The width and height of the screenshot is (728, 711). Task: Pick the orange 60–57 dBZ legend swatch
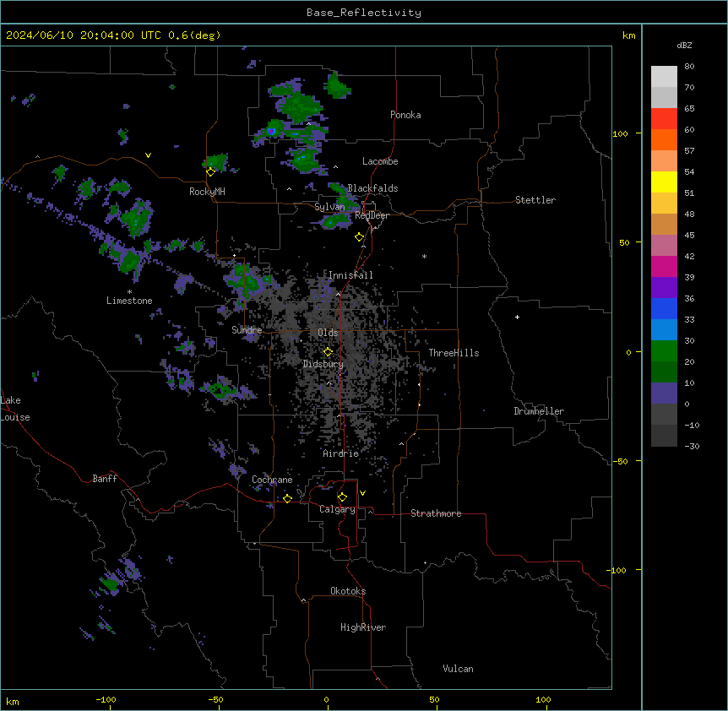pyautogui.click(x=664, y=139)
